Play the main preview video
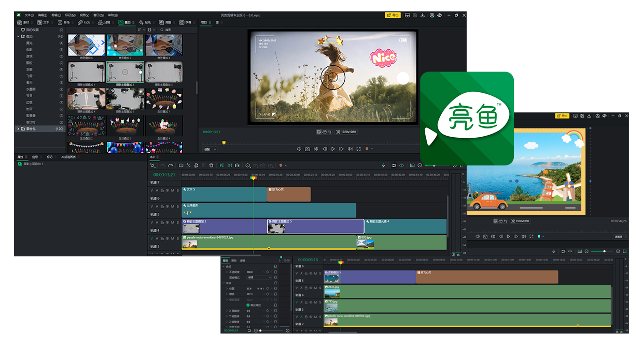Viewport: 644px width, 347px height. (x=333, y=149)
